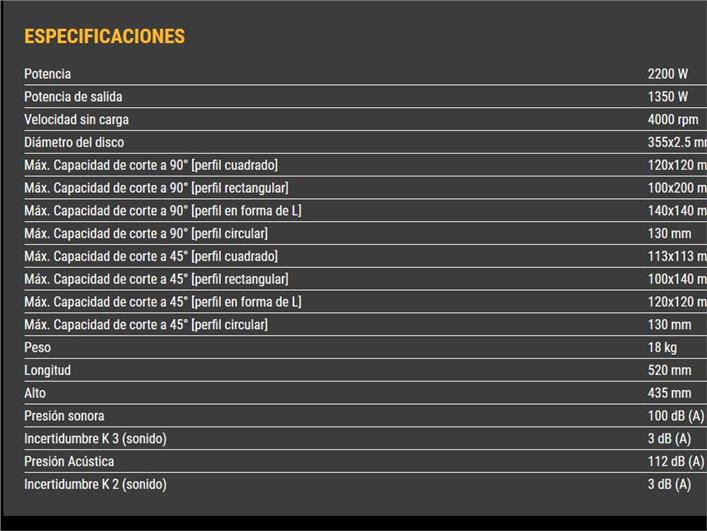This screenshot has height=531, width=707.
Task: Click the 45° perfil circular row label
Action: point(145,325)
